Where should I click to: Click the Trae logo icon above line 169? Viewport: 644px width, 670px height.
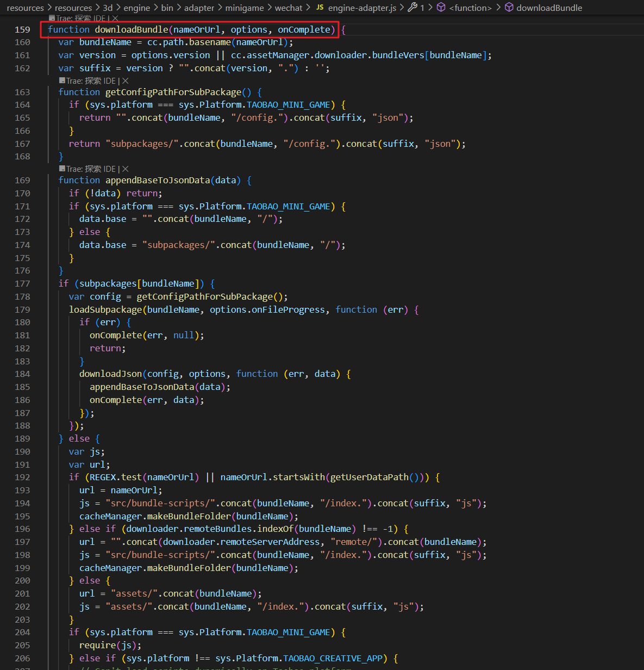click(62, 169)
